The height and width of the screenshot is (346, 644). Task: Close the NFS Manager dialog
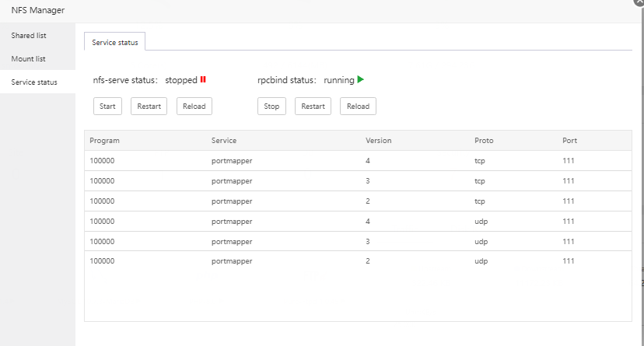[639, 2]
